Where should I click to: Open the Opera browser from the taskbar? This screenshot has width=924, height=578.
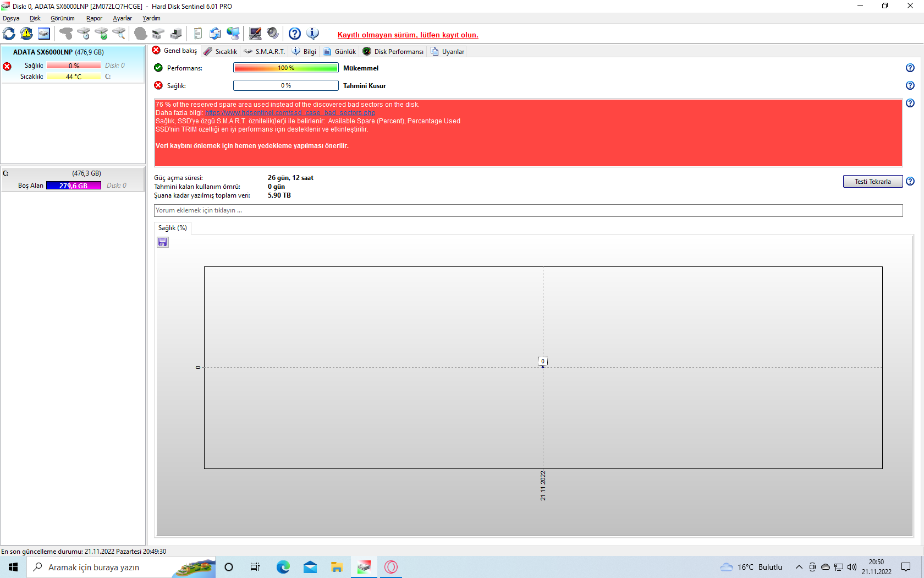click(x=391, y=567)
